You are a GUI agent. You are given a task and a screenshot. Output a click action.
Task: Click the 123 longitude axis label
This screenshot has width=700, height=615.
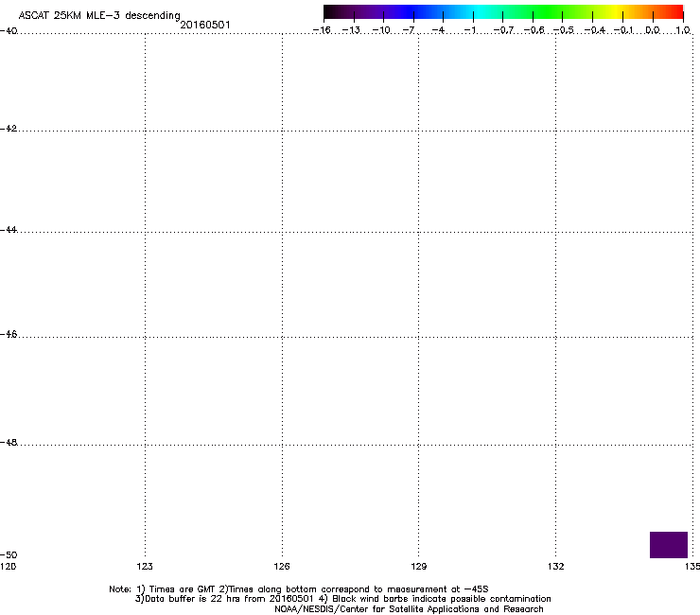point(145,567)
